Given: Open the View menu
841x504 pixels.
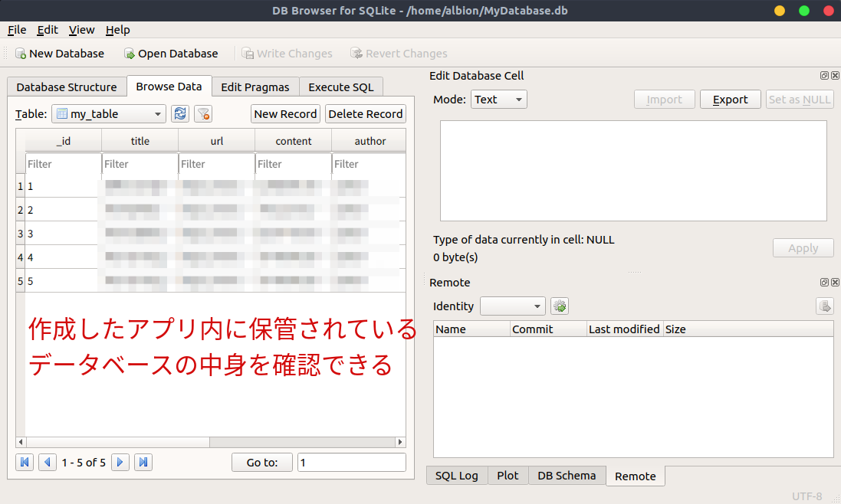Looking at the screenshot, I should click(81, 30).
